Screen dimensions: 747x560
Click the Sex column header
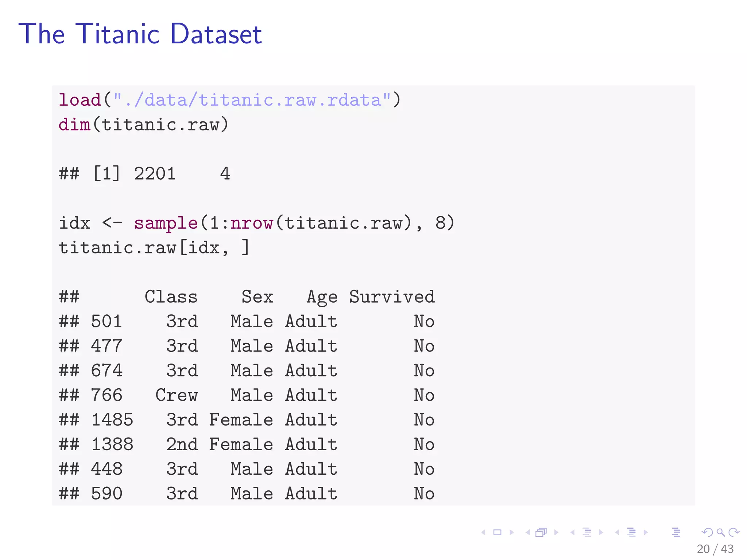[257, 296]
